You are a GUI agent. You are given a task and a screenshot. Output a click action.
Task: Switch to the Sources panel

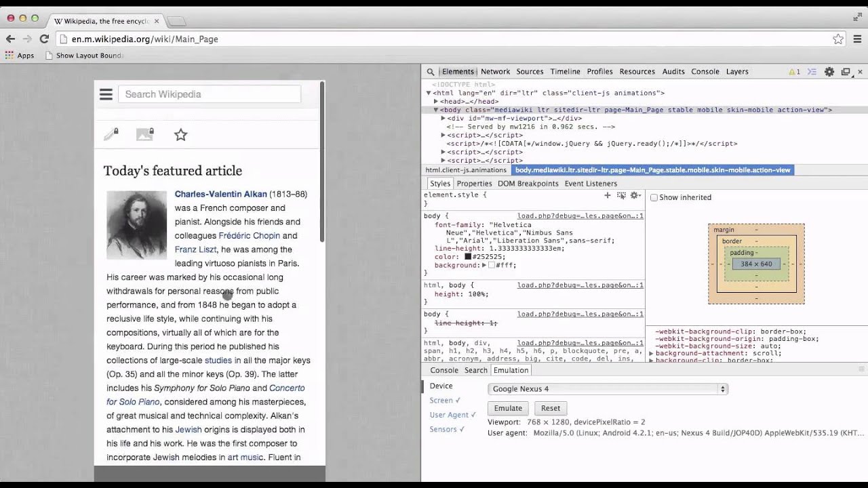[530, 71]
